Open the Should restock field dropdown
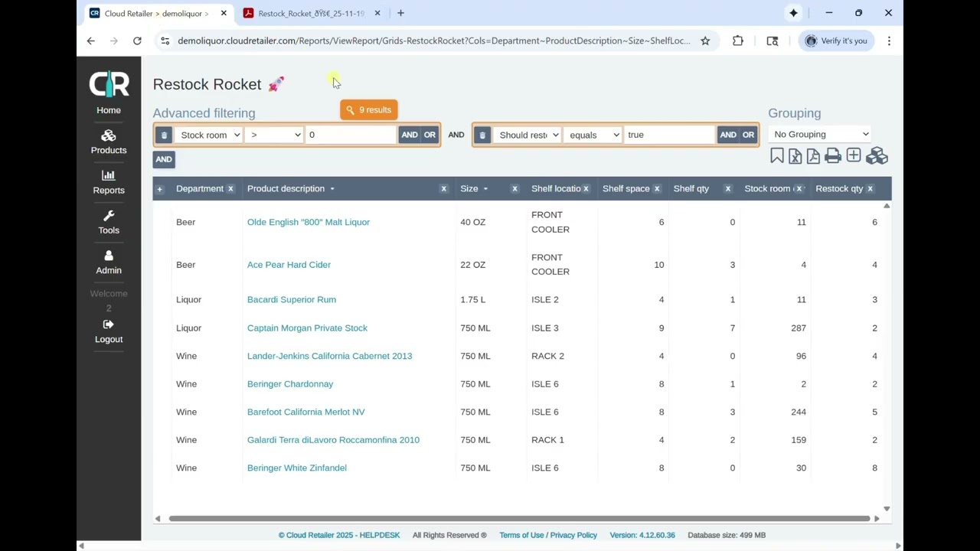 pos(528,135)
